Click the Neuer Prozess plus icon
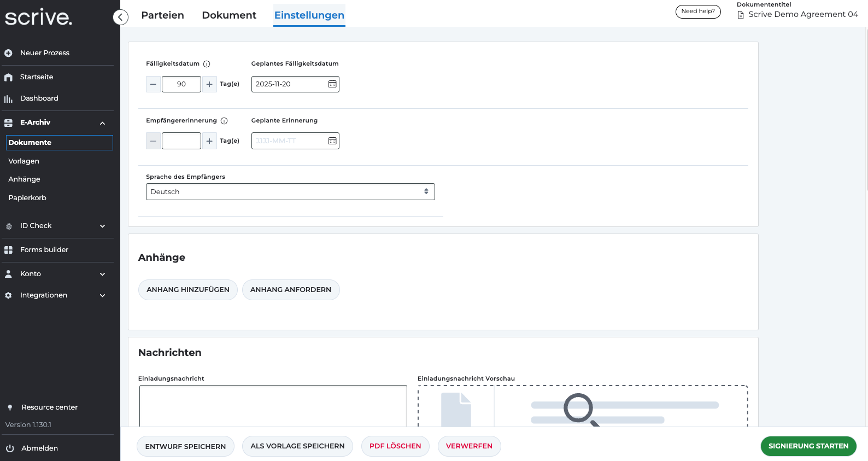Viewport: 868px width, 461px height. 8,53
